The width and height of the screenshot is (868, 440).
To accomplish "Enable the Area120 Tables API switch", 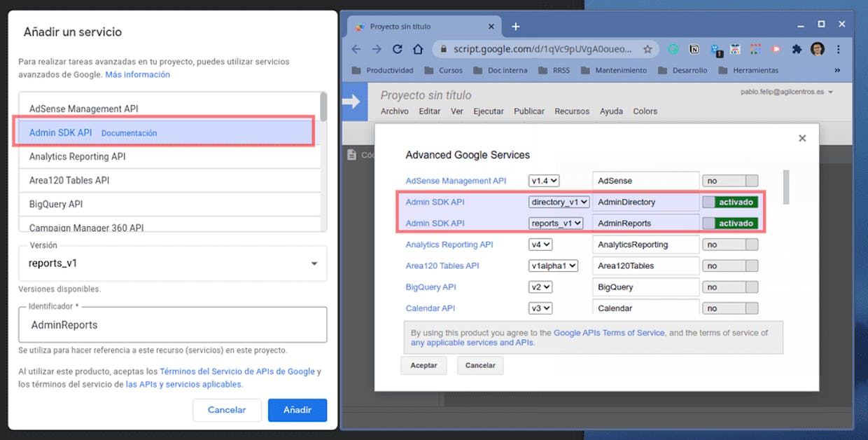I will click(730, 266).
